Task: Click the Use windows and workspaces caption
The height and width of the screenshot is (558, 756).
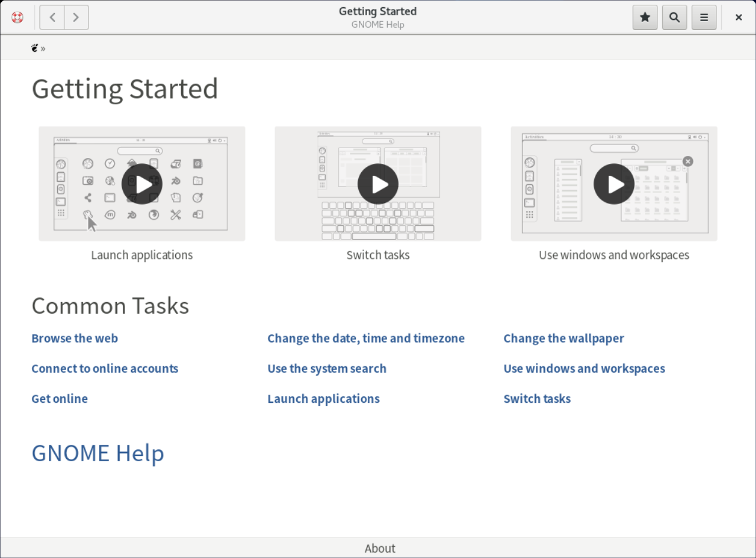Action: coord(614,255)
